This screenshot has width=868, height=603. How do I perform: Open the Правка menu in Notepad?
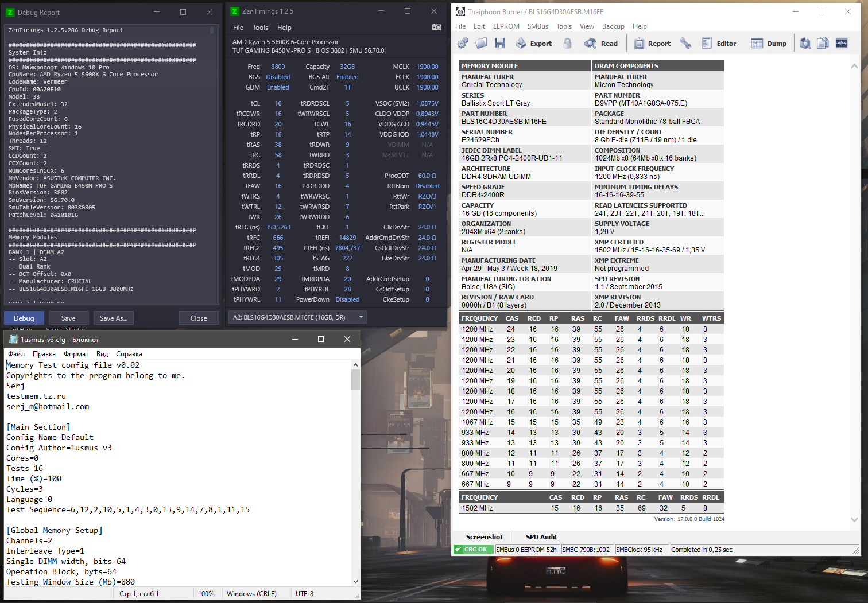pyautogui.click(x=44, y=354)
